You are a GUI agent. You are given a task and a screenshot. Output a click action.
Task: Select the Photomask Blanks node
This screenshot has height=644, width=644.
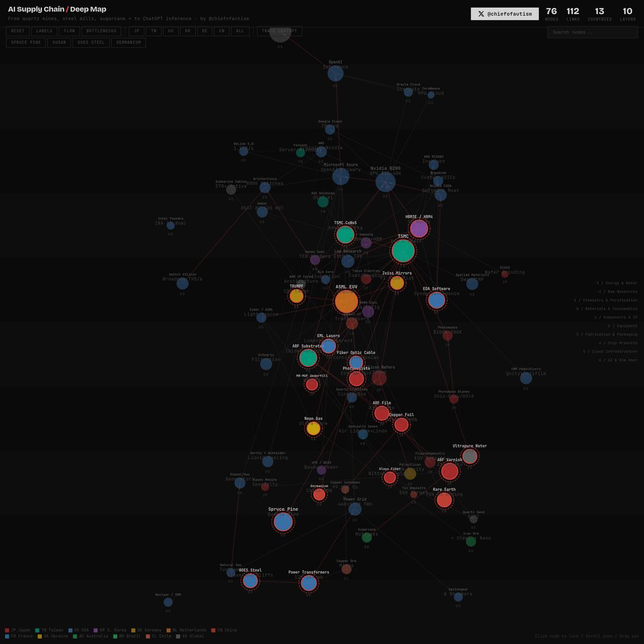point(453,399)
